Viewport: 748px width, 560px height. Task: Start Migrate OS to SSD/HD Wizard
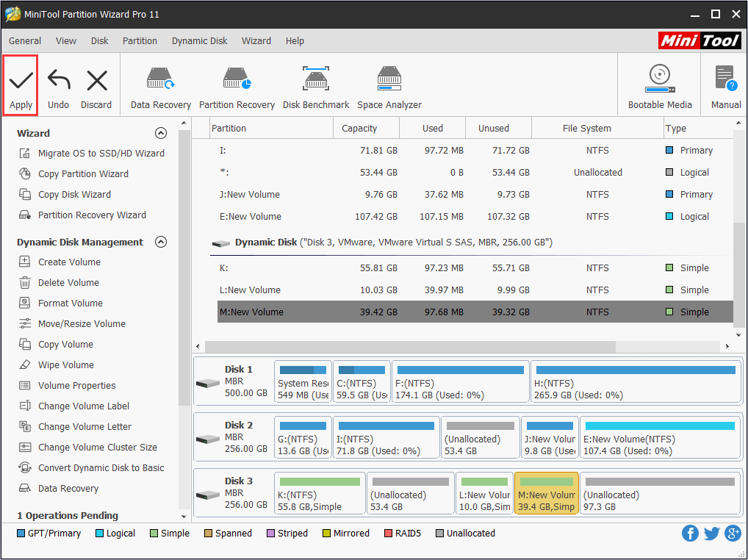(92, 153)
